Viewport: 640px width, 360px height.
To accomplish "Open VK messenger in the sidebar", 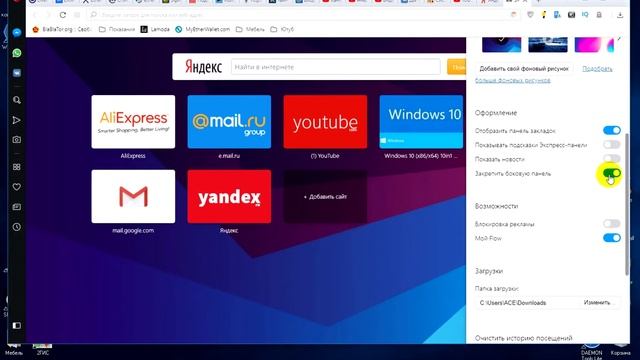I will click(17, 73).
